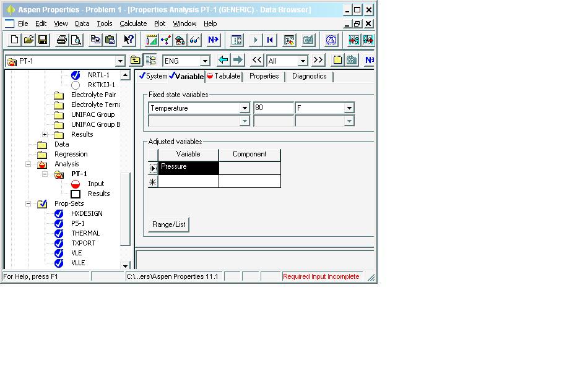Open the ENG units set dropdown
The width and height of the screenshot is (572, 392).
click(x=206, y=61)
